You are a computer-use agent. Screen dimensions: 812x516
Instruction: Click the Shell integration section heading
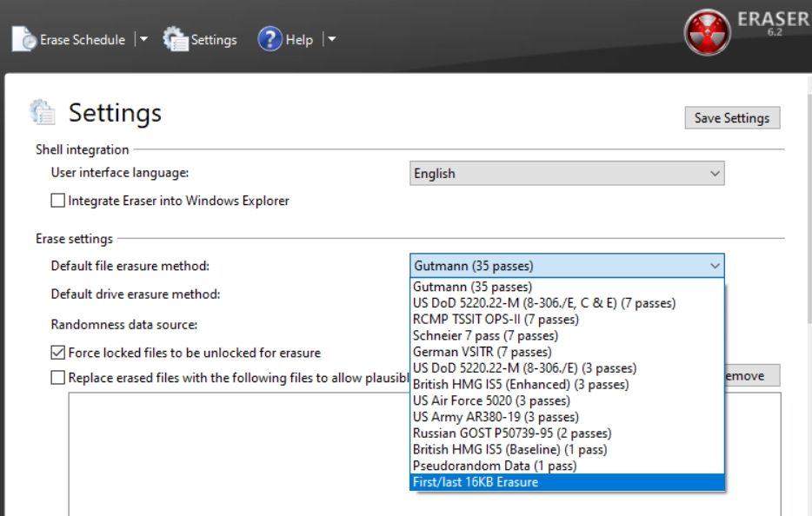click(83, 149)
